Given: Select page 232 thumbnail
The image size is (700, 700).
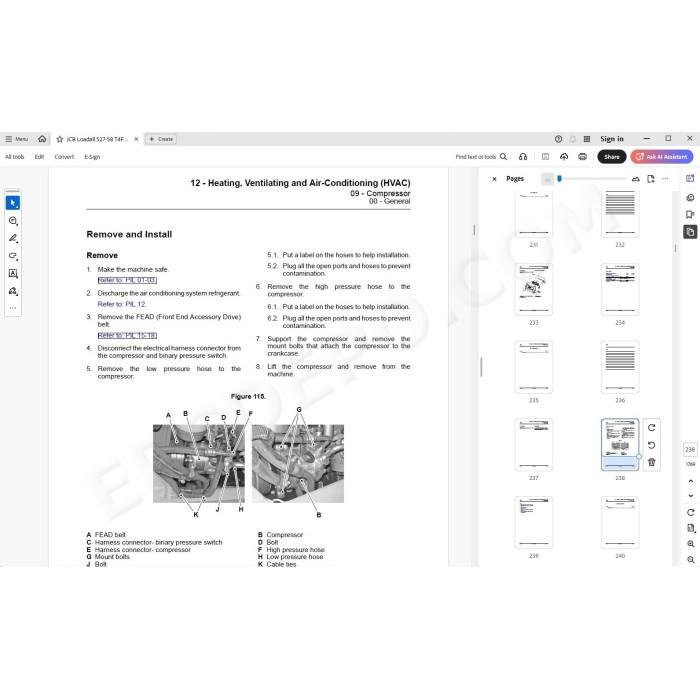Looking at the screenshot, I should click(x=620, y=213).
